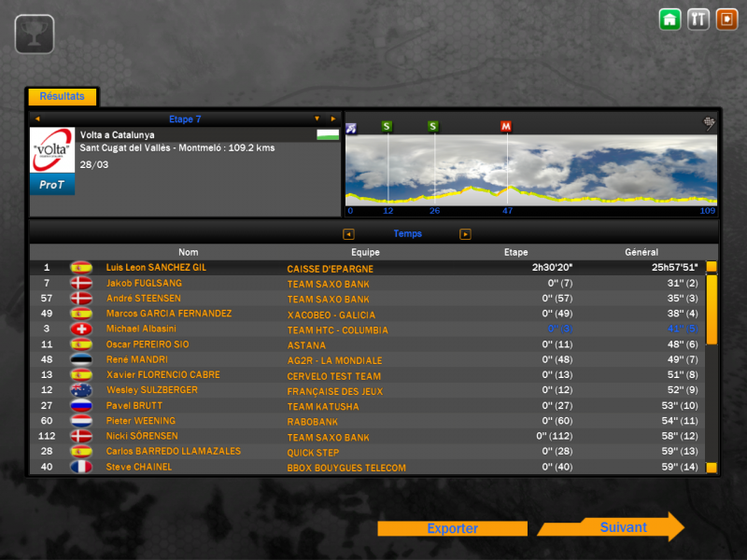The height and width of the screenshot is (560, 747).
Task: Open team AG2R - LA MONDIALE
Action: coord(334,361)
